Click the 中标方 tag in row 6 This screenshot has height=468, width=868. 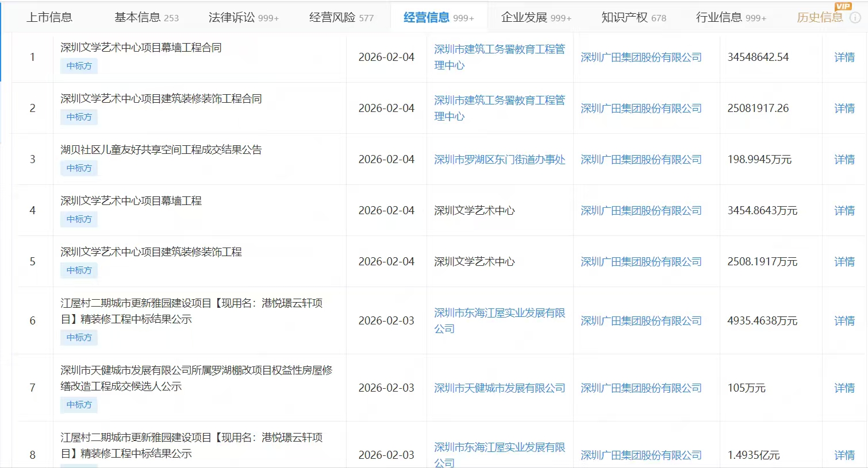click(79, 338)
